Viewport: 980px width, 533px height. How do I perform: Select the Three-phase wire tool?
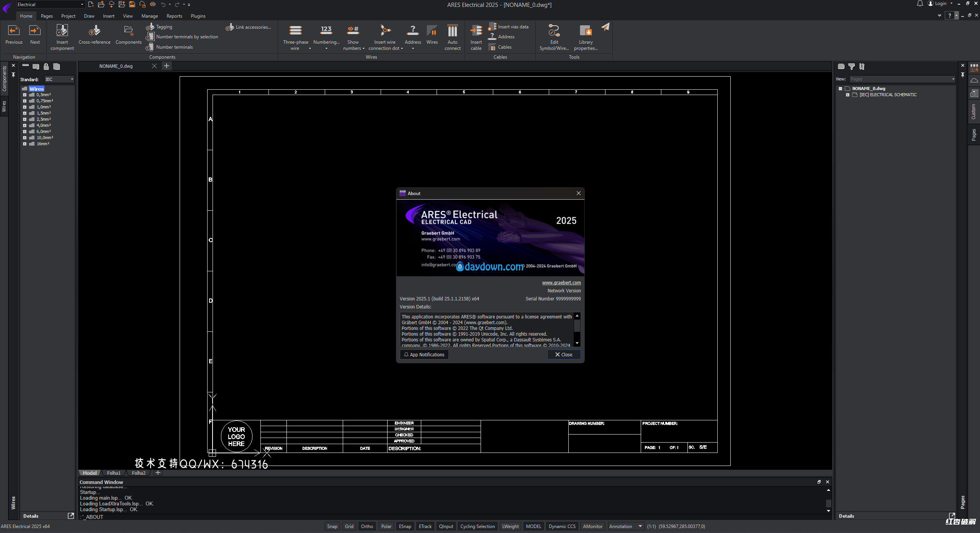click(295, 37)
